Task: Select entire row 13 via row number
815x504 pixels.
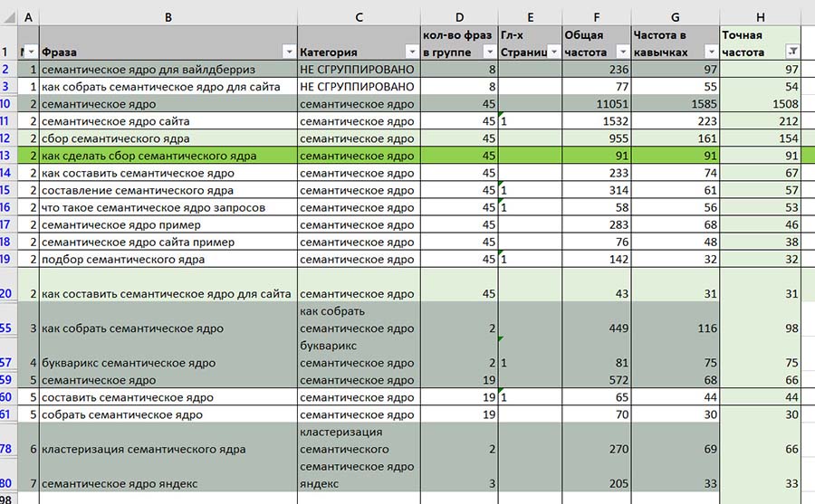Action: [9, 156]
